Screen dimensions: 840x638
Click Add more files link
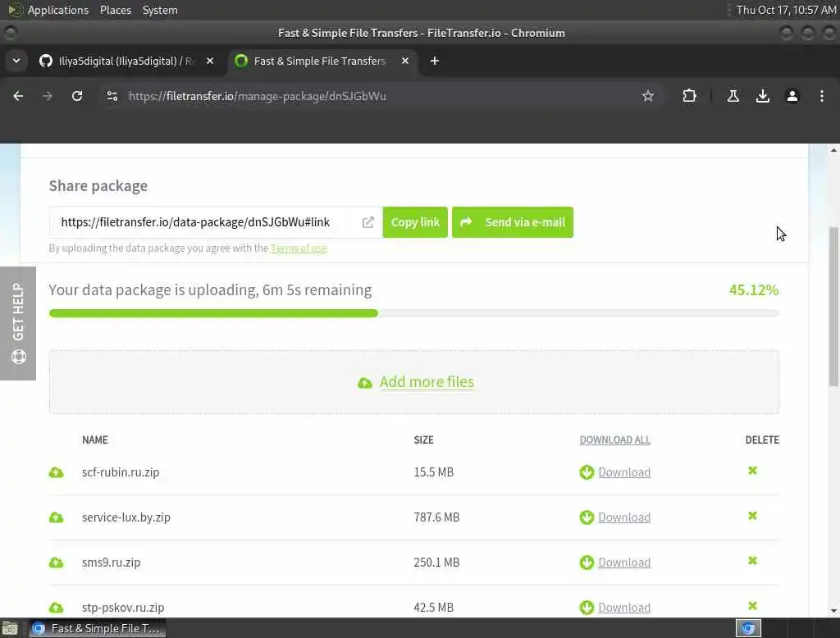point(427,382)
